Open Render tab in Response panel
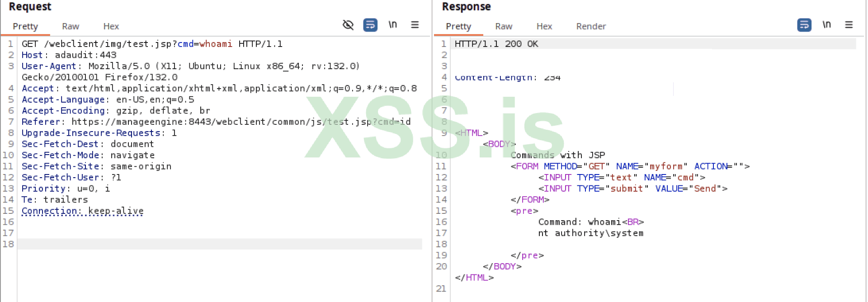 click(591, 26)
